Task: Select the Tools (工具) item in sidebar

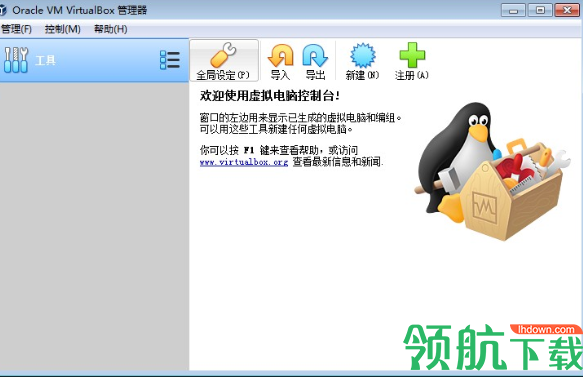Action: (x=94, y=60)
